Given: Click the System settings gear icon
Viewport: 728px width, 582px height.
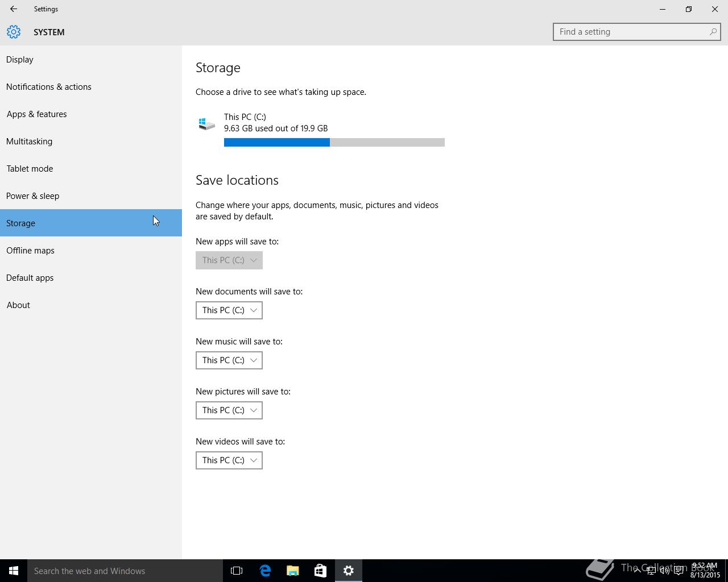Looking at the screenshot, I should coord(14,32).
